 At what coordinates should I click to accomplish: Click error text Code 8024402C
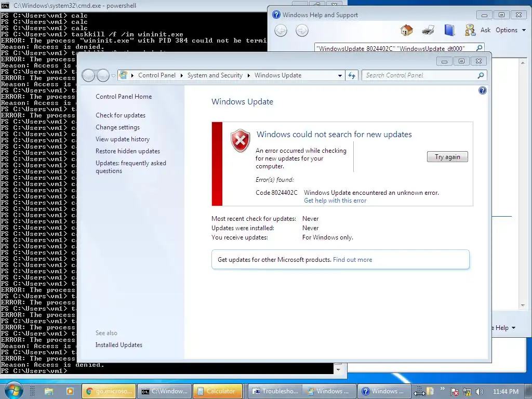point(276,192)
